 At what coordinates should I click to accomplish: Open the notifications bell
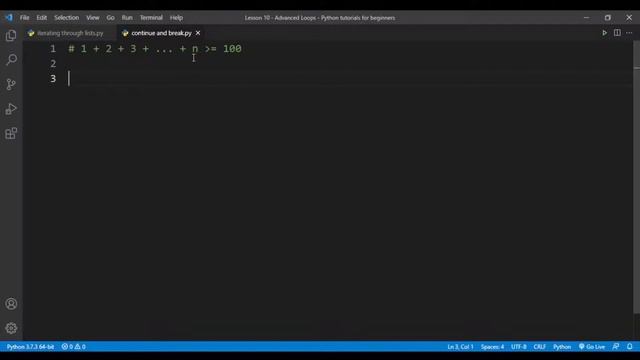point(630,347)
